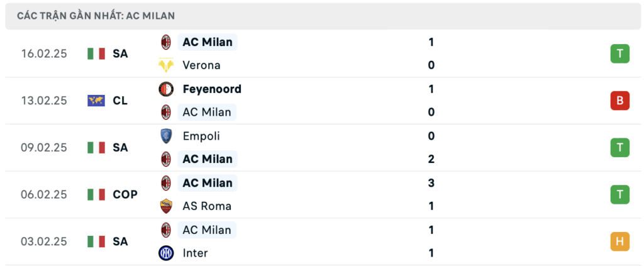644x266 pixels.
Task: Open the Feyenoord team link
Action: pyautogui.click(x=211, y=89)
